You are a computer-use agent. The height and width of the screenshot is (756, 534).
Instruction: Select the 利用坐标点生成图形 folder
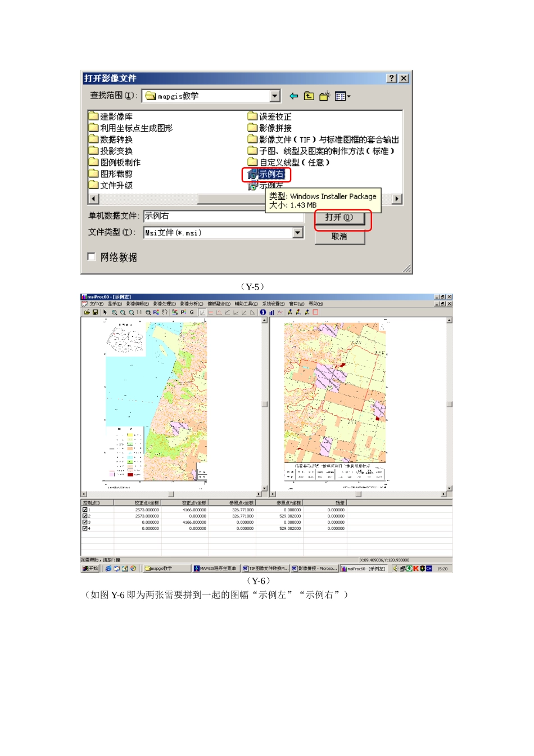(131, 128)
